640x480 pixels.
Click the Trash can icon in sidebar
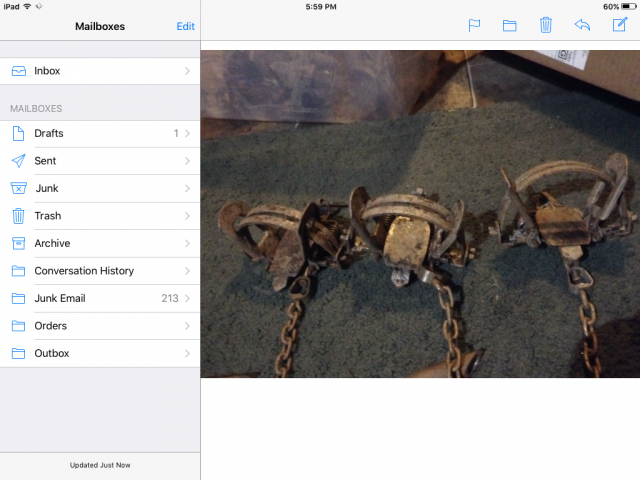point(18,216)
